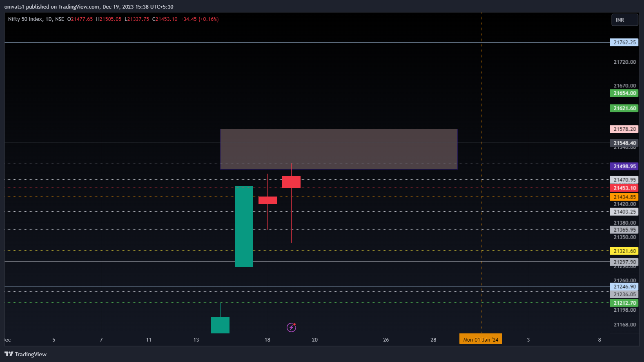
Task: Select the 21548.40 price label
Action: pyautogui.click(x=624, y=143)
